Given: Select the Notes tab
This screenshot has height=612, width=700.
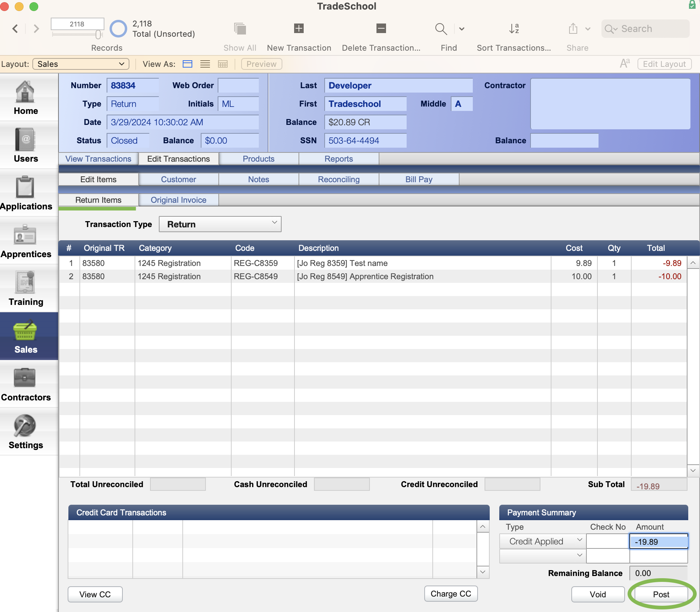Looking at the screenshot, I should 258,179.
